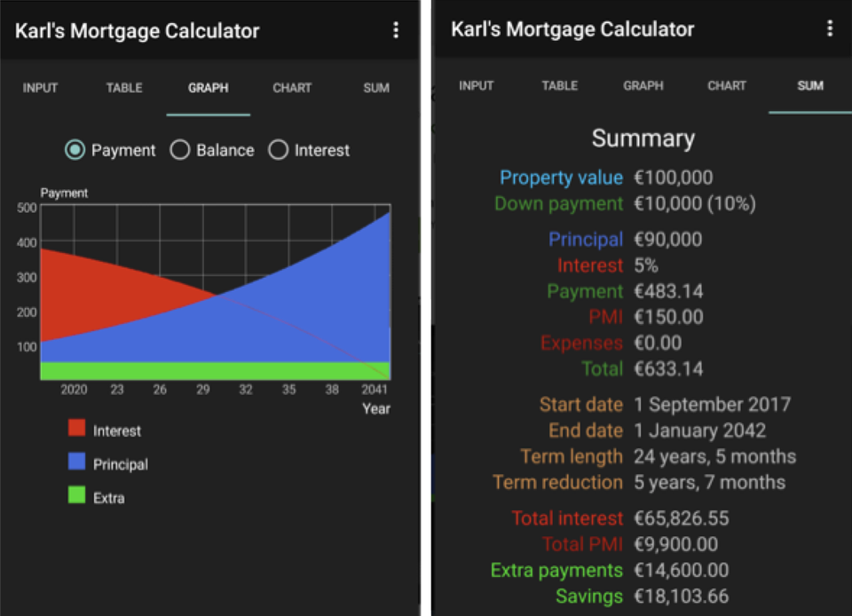Click the 2041 year axis label
The height and width of the screenshot is (616, 852).
point(375,390)
